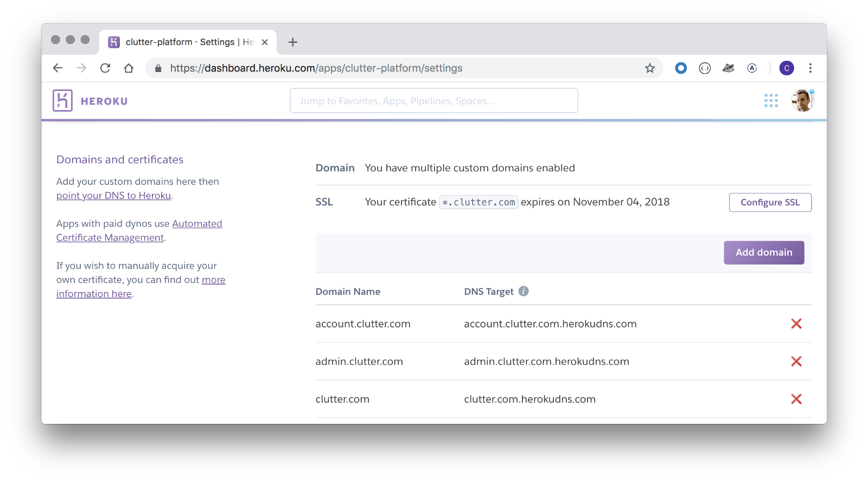This screenshot has width=868, height=483.
Task: Click the Domain Name column header
Action: [348, 292]
